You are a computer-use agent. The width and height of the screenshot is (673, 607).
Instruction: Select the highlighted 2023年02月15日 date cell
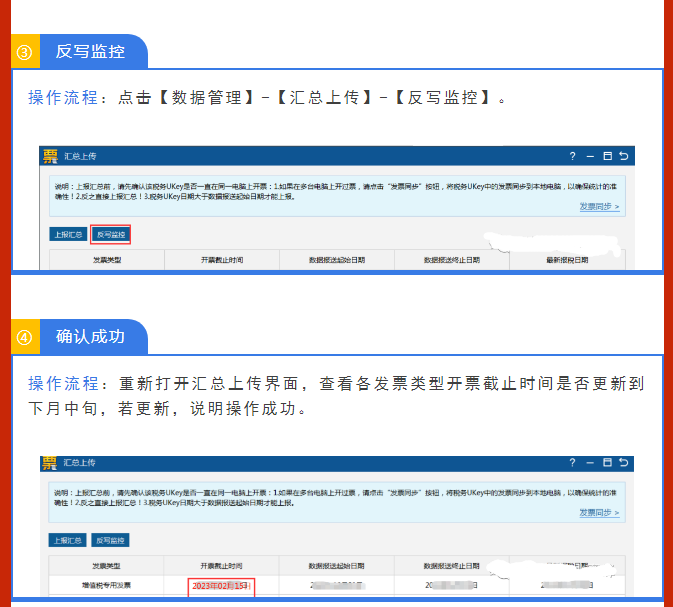point(221,585)
